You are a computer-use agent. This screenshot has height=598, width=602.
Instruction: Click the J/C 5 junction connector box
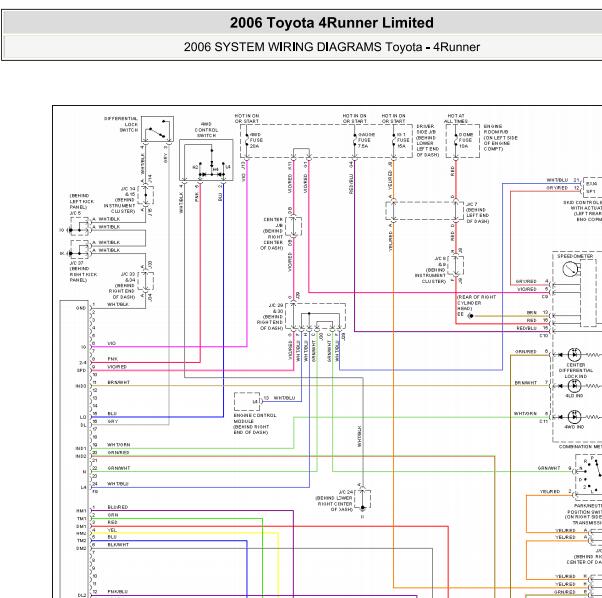pos(79,226)
